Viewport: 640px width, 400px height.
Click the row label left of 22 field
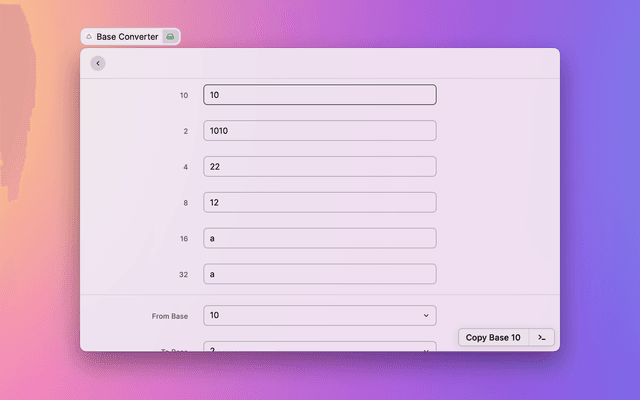tap(185, 168)
